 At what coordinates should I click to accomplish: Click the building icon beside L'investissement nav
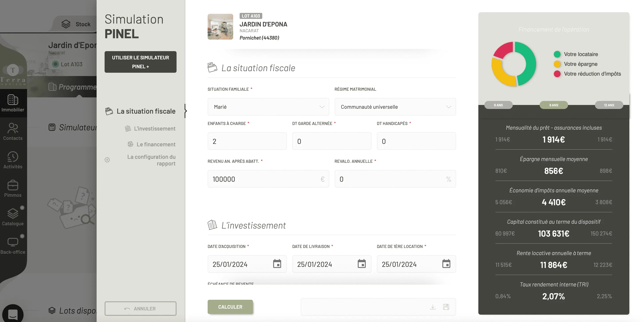pos(128,129)
